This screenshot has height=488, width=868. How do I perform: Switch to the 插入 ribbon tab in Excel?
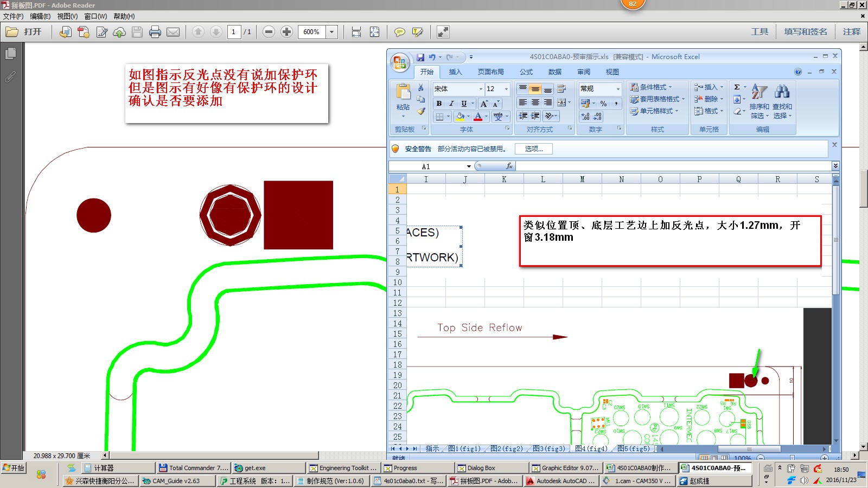(x=455, y=72)
